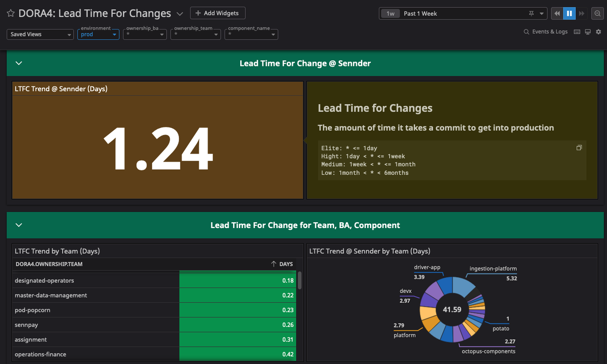Collapse the Team, BA, Component group
The image size is (607, 364).
click(19, 225)
